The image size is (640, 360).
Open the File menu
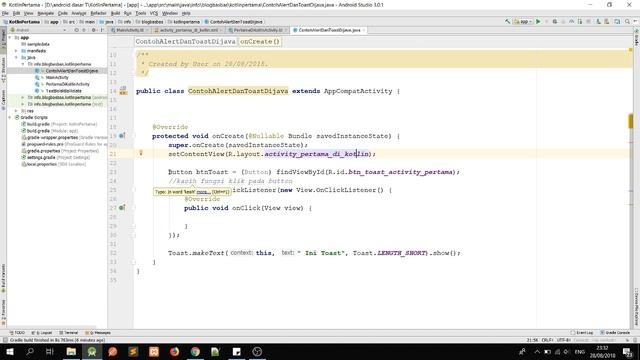5,13
